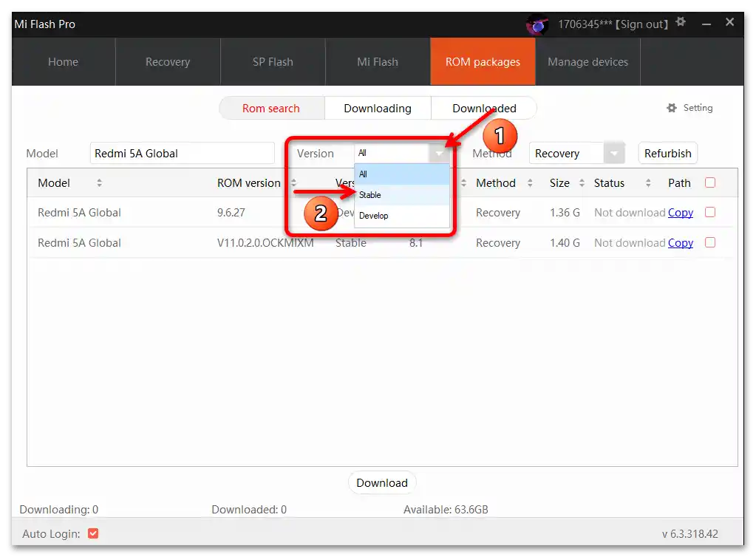This screenshot has width=756, height=557.
Task: Click the version v 6.3.318.42 text
Action: 690,534
